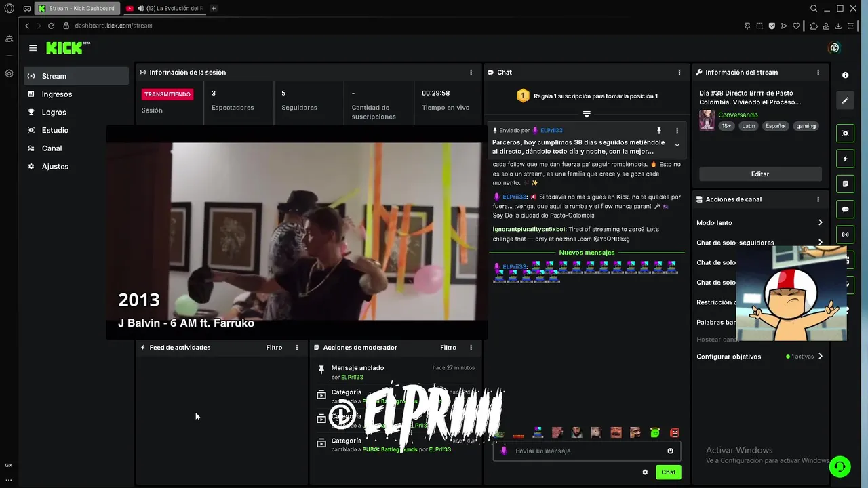
Task: Click the Enviar un mensaje input
Action: coord(587,451)
